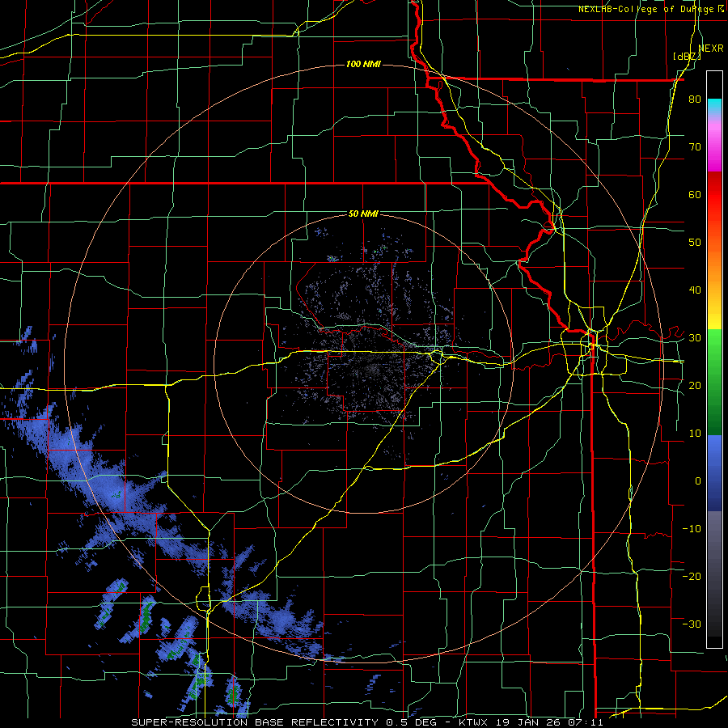This screenshot has height=728, width=728.
Task: Click the 40 value on the dBZ scale
Action: [x=695, y=290]
